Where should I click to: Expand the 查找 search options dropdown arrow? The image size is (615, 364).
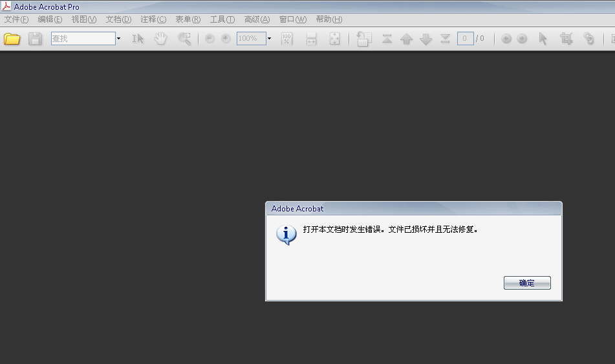(x=118, y=38)
